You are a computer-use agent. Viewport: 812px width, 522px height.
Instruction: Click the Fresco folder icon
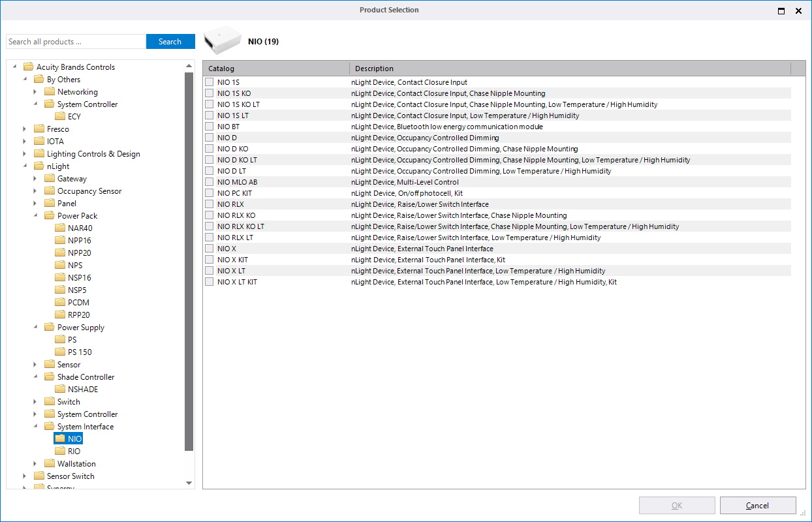[x=39, y=129]
